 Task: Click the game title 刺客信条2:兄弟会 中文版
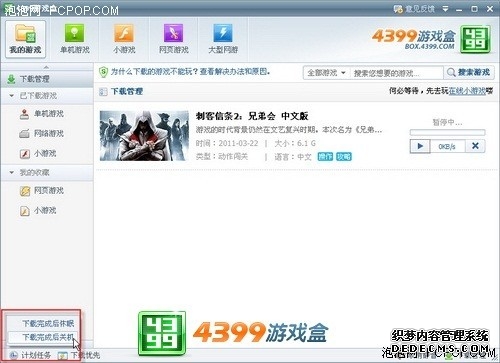click(252, 116)
